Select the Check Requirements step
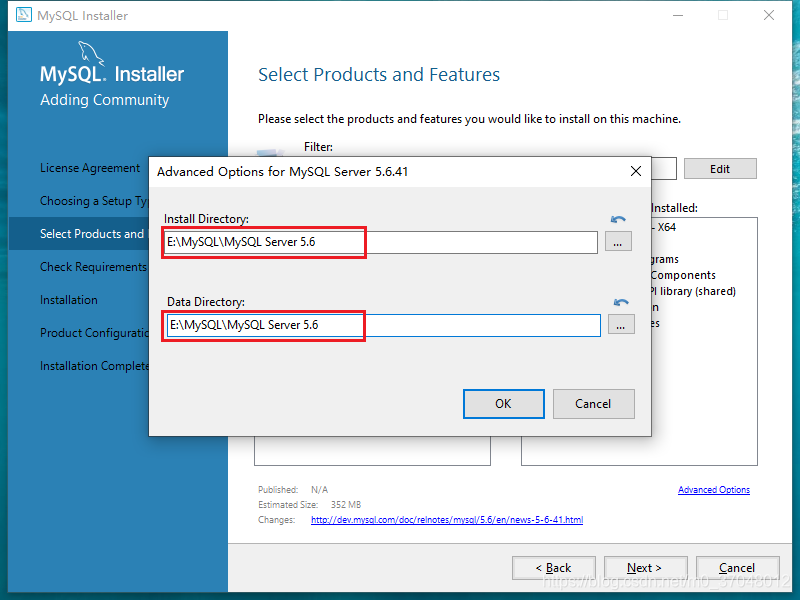Image resolution: width=800 pixels, height=600 pixels. click(x=94, y=267)
